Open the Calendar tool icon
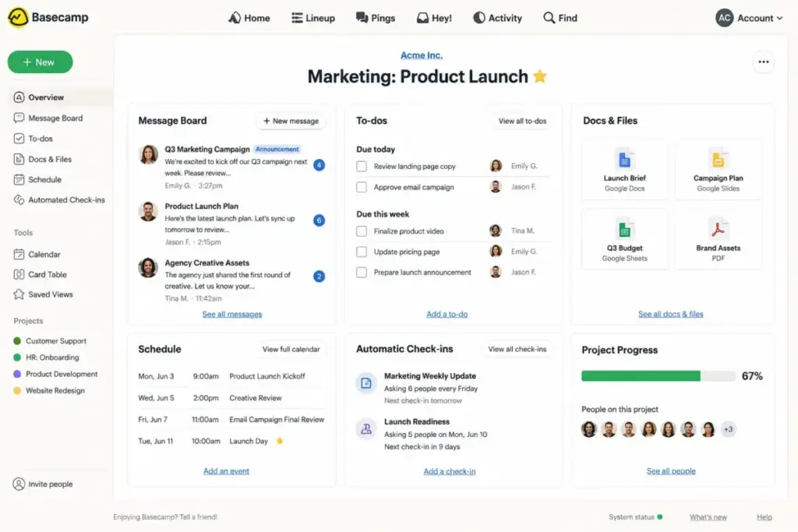 tap(19, 254)
